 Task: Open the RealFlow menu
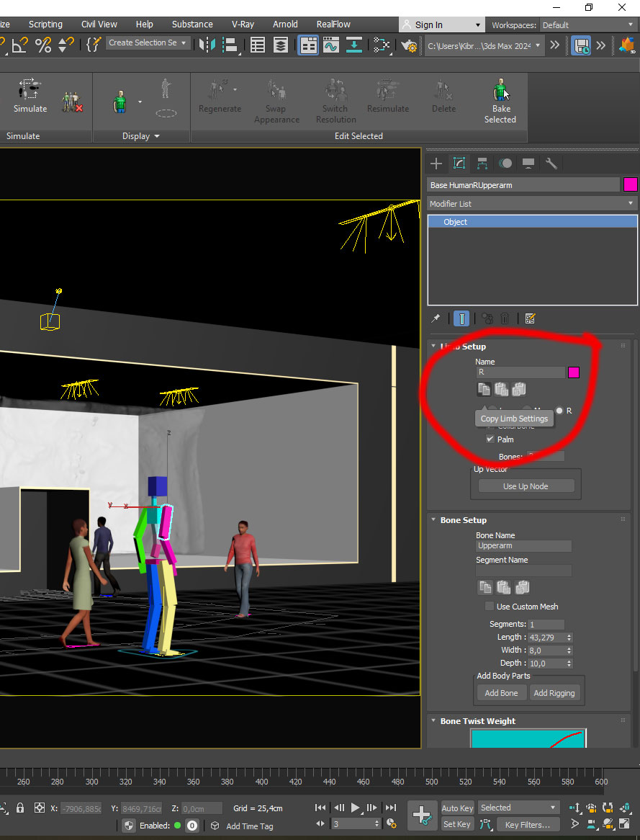point(333,24)
